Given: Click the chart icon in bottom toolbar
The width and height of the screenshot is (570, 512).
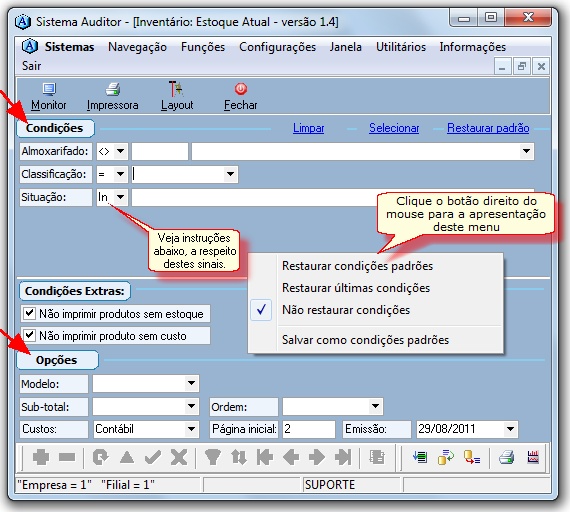Looking at the screenshot, I should pos(533,457).
